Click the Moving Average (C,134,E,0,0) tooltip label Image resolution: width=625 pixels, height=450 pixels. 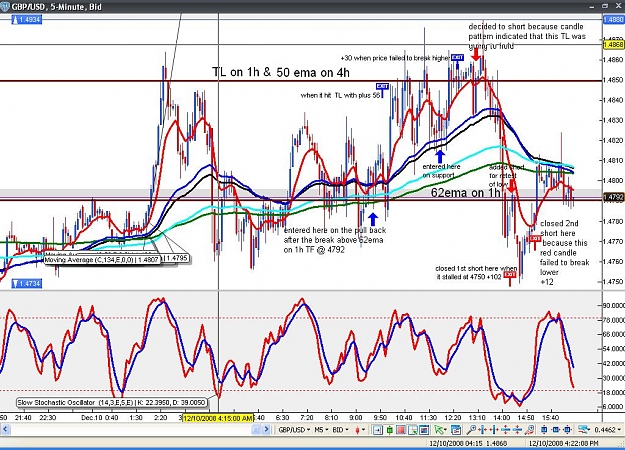[x=102, y=259]
